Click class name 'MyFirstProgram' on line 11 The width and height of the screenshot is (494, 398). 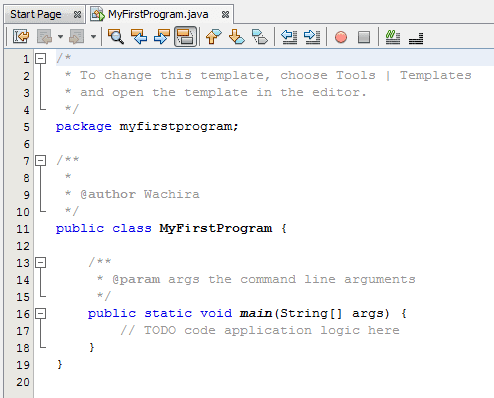tap(216, 228)
